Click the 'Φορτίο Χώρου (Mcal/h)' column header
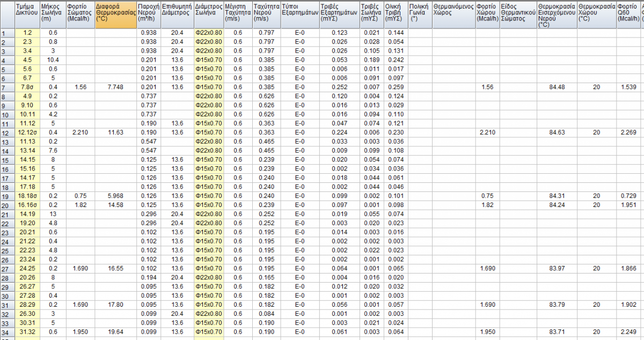 tap(487, 14)
